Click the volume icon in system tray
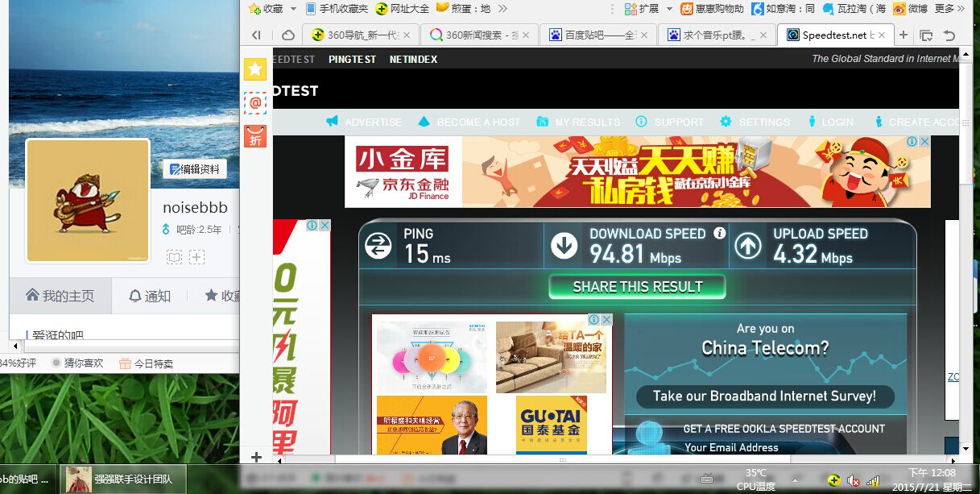Viewport: 980px width, 494px height. coord(854,480)
